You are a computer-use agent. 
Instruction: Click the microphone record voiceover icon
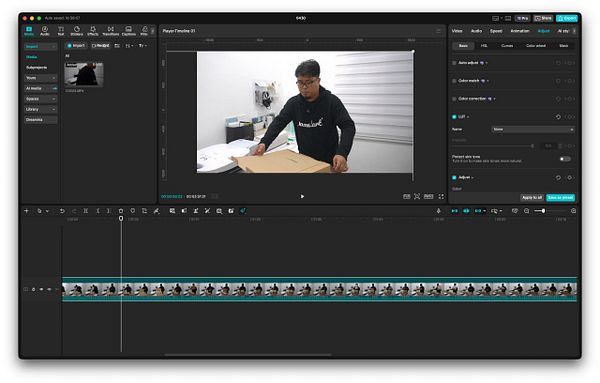[439, 211]
